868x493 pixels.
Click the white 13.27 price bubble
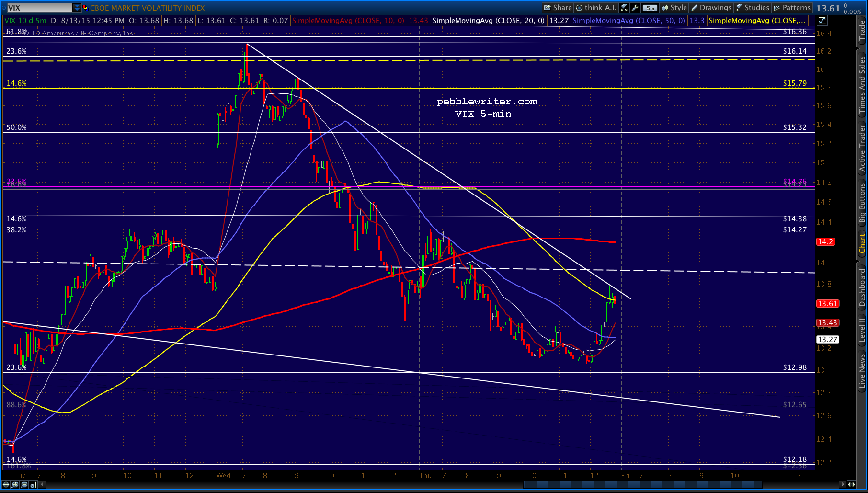pos(828,340)
